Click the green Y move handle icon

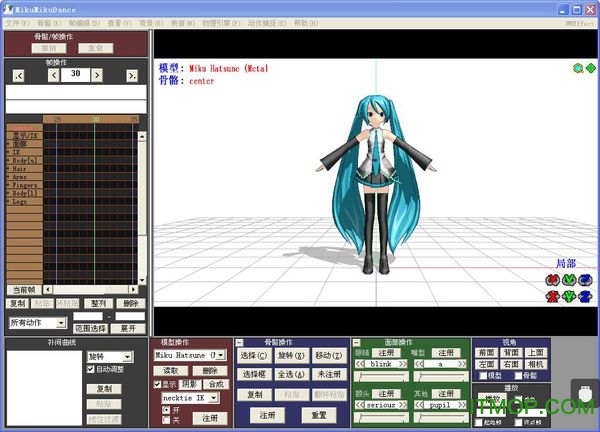click(x=569, y=296)
